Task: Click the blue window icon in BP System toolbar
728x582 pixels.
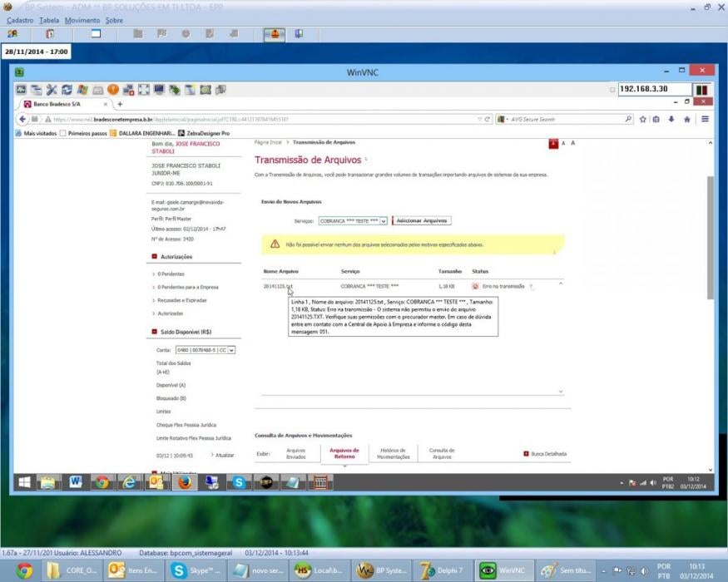Action: pos(96,33)
